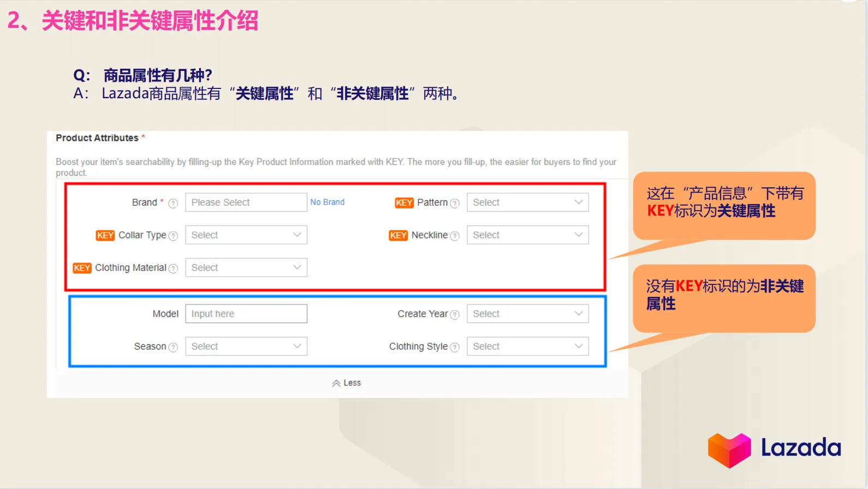
Task: Click the Model input field
Action: [246, 314]
